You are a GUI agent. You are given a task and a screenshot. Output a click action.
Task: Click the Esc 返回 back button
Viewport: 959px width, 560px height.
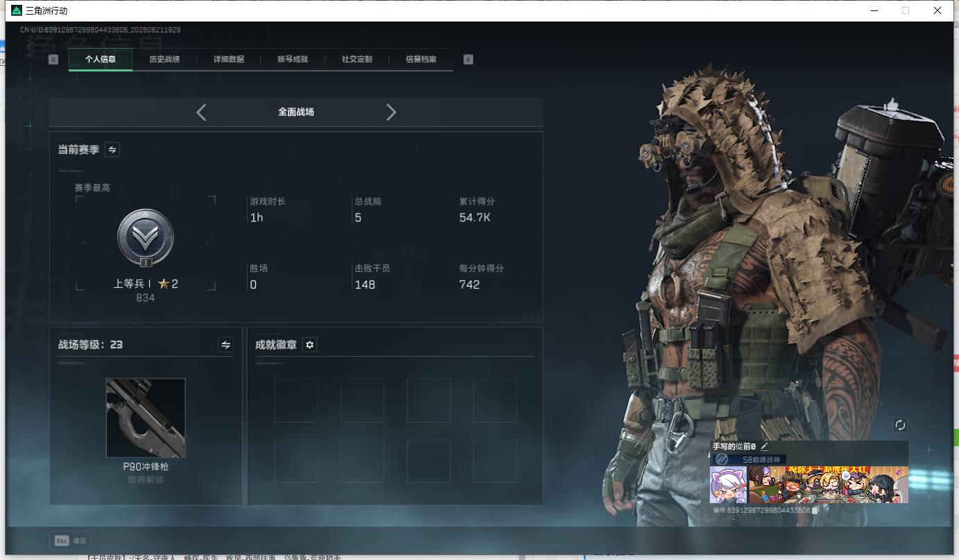pyautogui.click(x=71, y=541)
